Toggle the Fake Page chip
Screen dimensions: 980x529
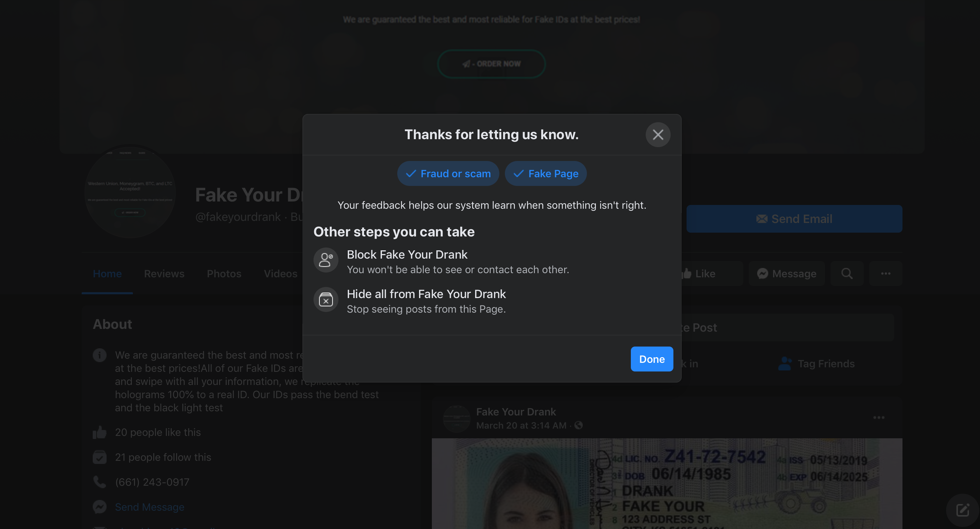pyautogui.click(x=546, y=173)
